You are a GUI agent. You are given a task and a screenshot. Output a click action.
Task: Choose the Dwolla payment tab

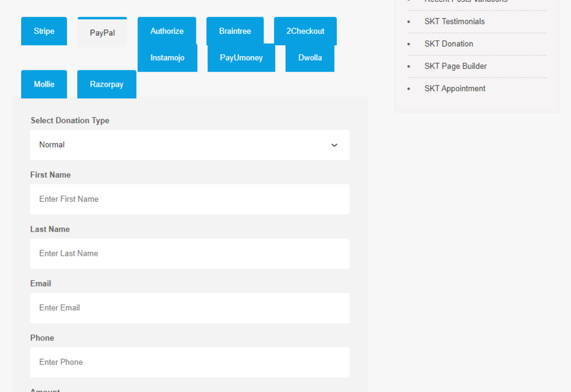tap(310, 58)
